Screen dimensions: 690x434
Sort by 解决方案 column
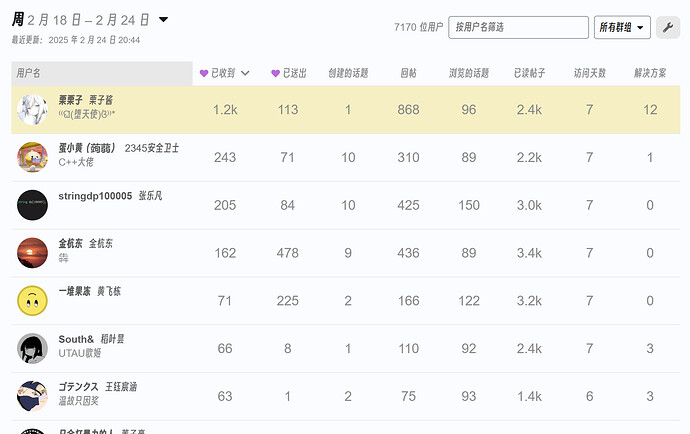(x=650, y=73)
